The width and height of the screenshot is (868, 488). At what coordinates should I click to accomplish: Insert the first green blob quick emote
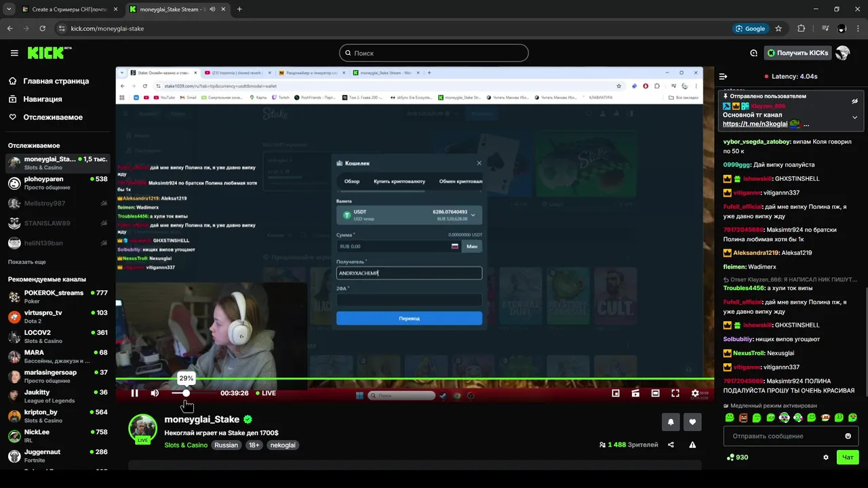click(x=730, y=418)
